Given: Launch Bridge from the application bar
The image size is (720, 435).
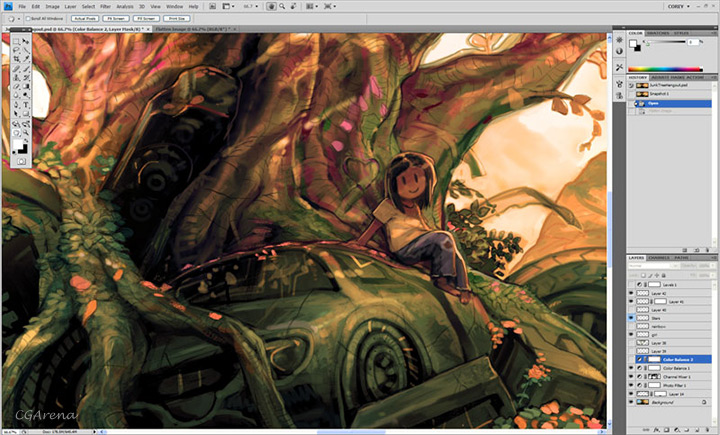Looking at the screenshot, I should pos(212,6).
